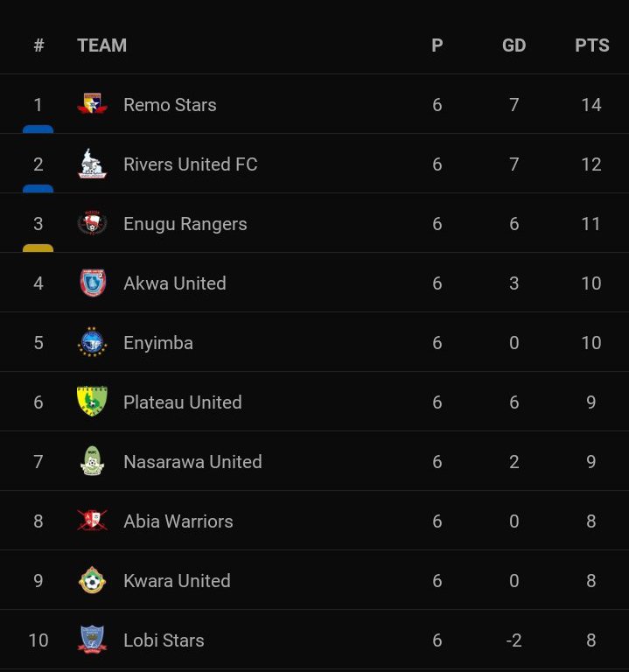629x672 pixels.
Task: Select the Enugu Rangers badge icon
Action: (x=92, y=224)
